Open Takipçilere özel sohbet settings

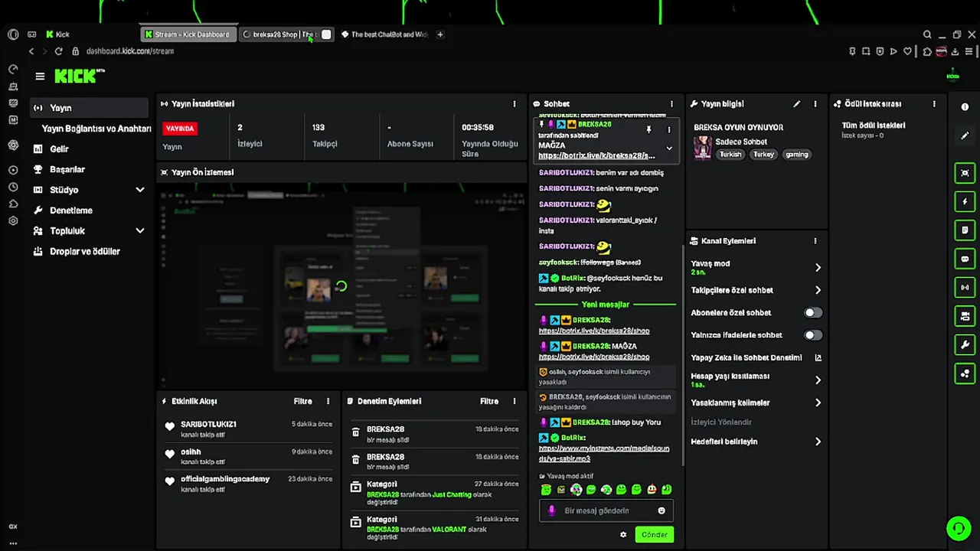[756, 290]
